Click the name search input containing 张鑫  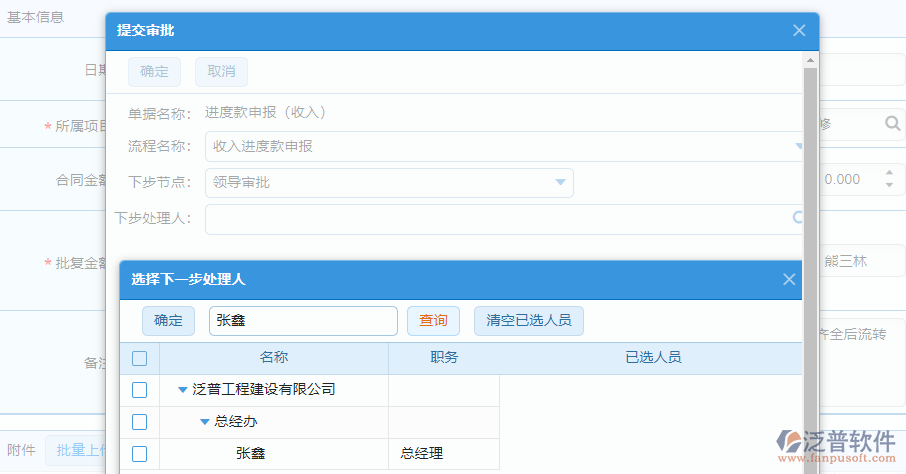[x=303, y=320]
